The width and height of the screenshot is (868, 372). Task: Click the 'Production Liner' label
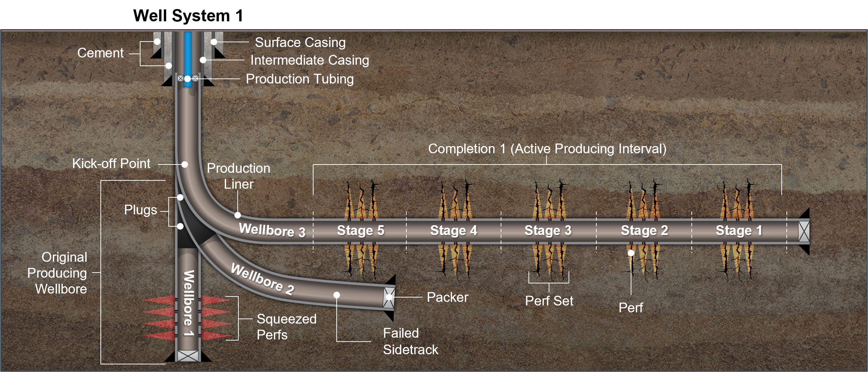(238, 176)
